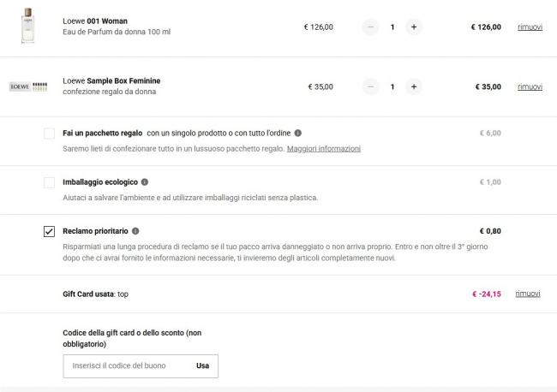This screenshot has width=557, height=392.
Task: Decrease quantity of Loewe Sample Box Feminine
Action: [x=371, y=86]
